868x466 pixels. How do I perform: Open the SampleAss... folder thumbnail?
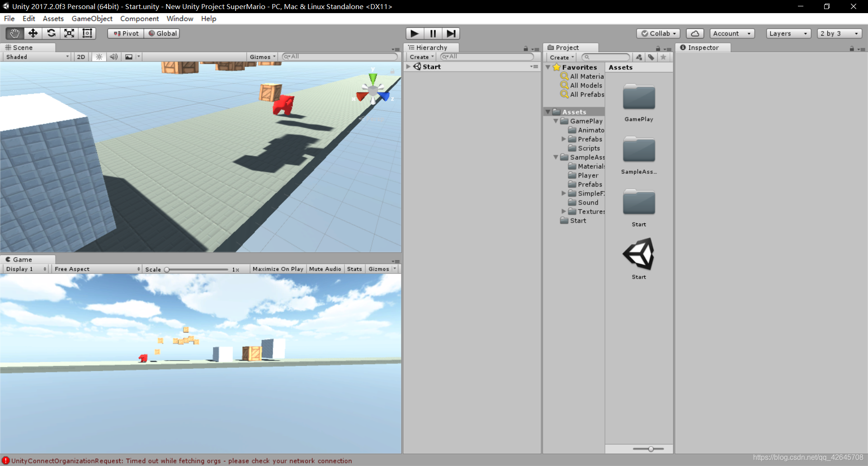(639, 149)
